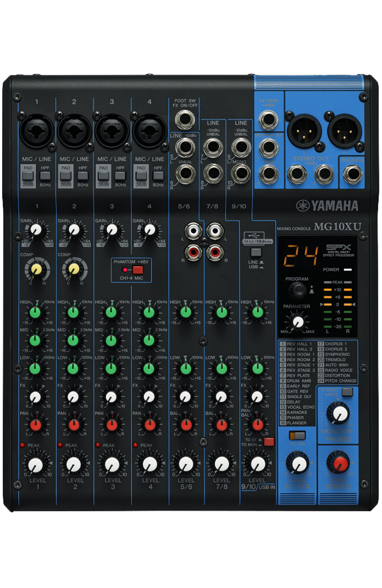Click the channel 1 FX send knob
The width and height of the screenshot is (382, 588).
tap(35, 397)
